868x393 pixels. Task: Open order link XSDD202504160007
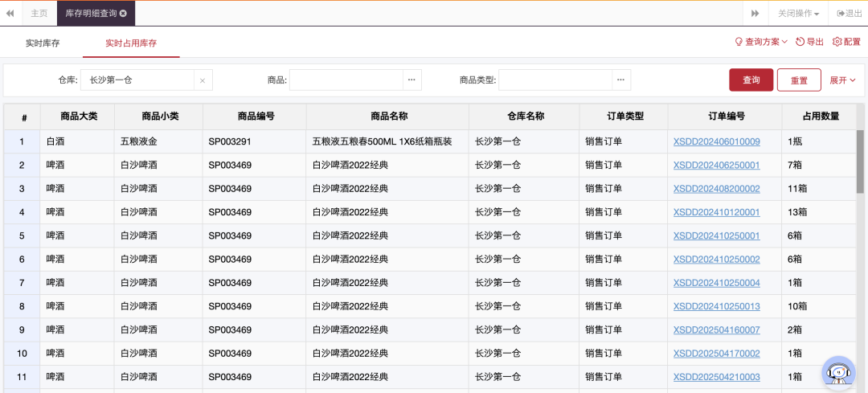(x=716, y=330)
